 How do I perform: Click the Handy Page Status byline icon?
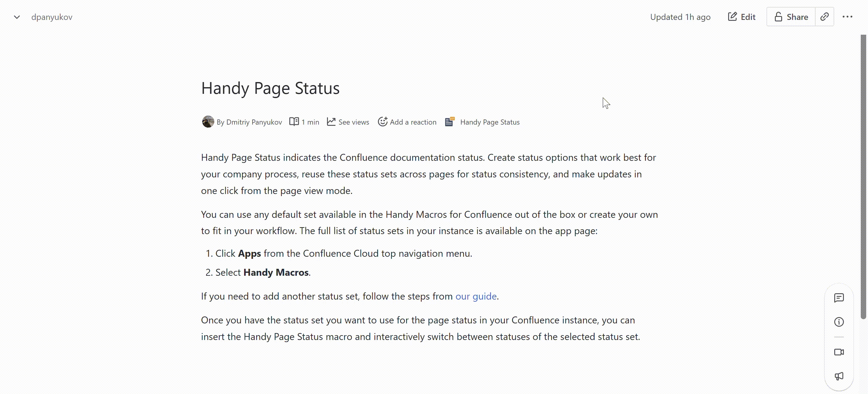pyautogui.click(x=449, y=122)
